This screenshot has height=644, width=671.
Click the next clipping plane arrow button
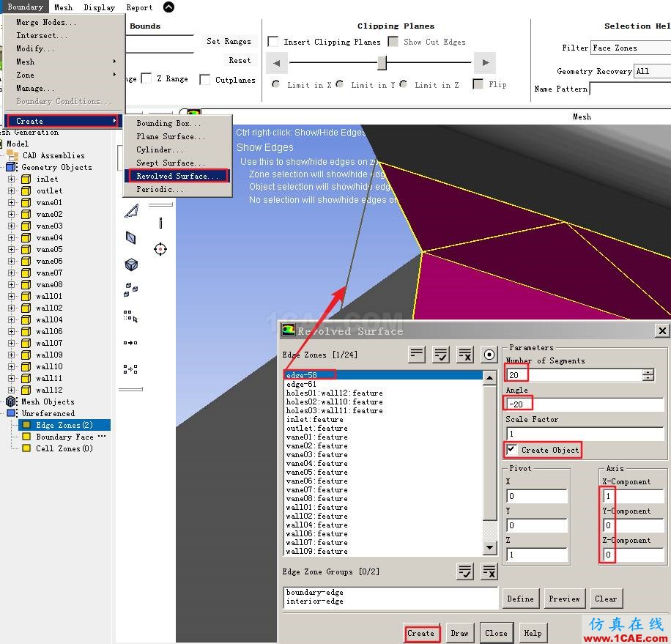[x=485, y=63]
